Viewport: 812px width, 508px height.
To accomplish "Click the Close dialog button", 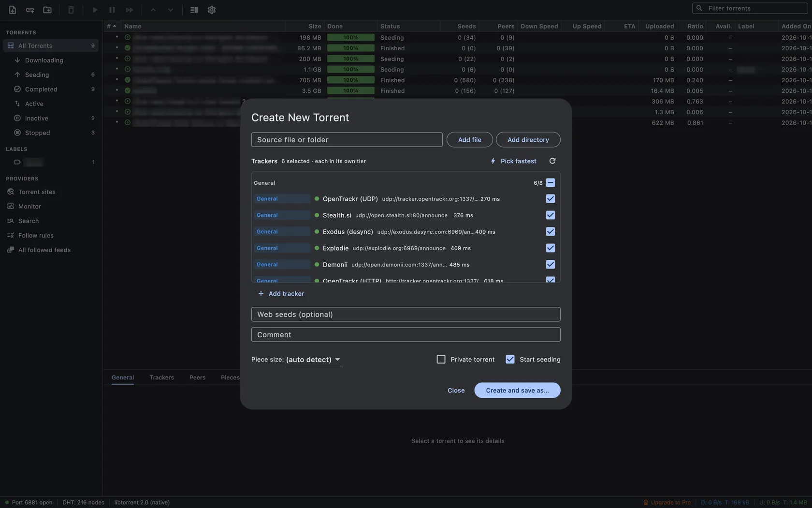I will tap(456, 390).
